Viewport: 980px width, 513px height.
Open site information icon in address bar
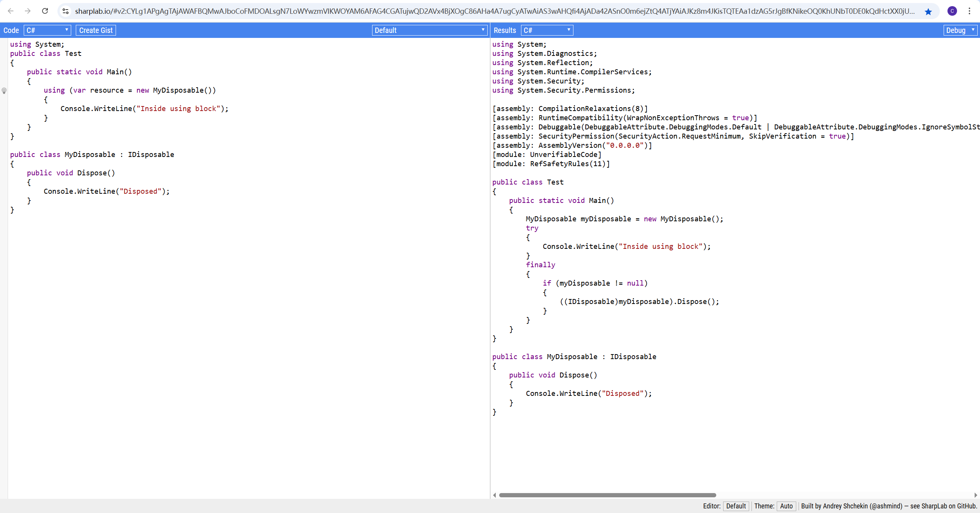pyautogui.click(x=65, y=11)
